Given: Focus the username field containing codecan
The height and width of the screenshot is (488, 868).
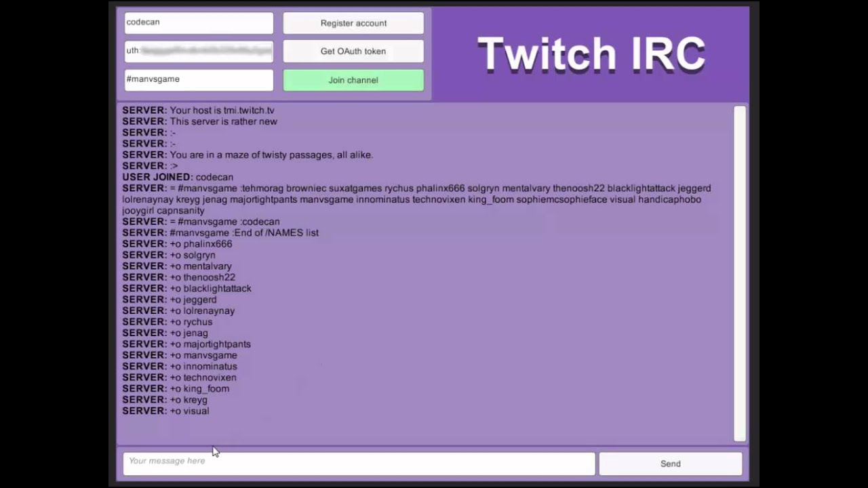Looking at the screenshot, I should pyautogui.click(x=199, y=22).
